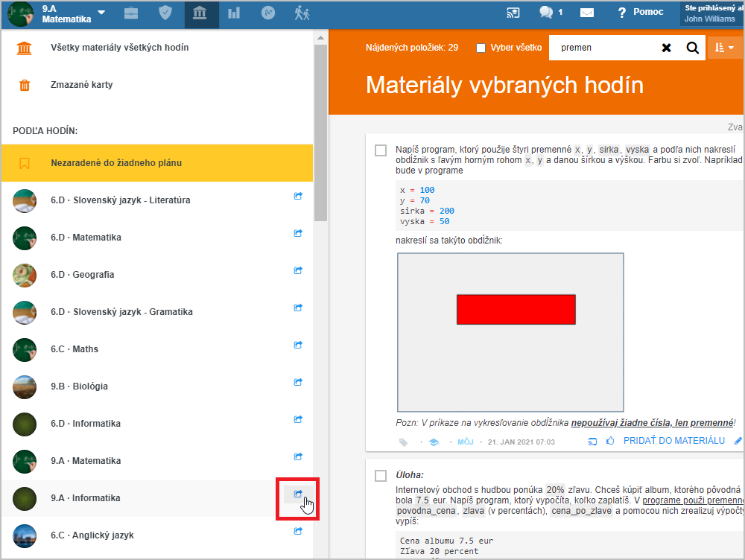
Task: Open 9.A Informatika lesson row
Action: coord(157,497)
